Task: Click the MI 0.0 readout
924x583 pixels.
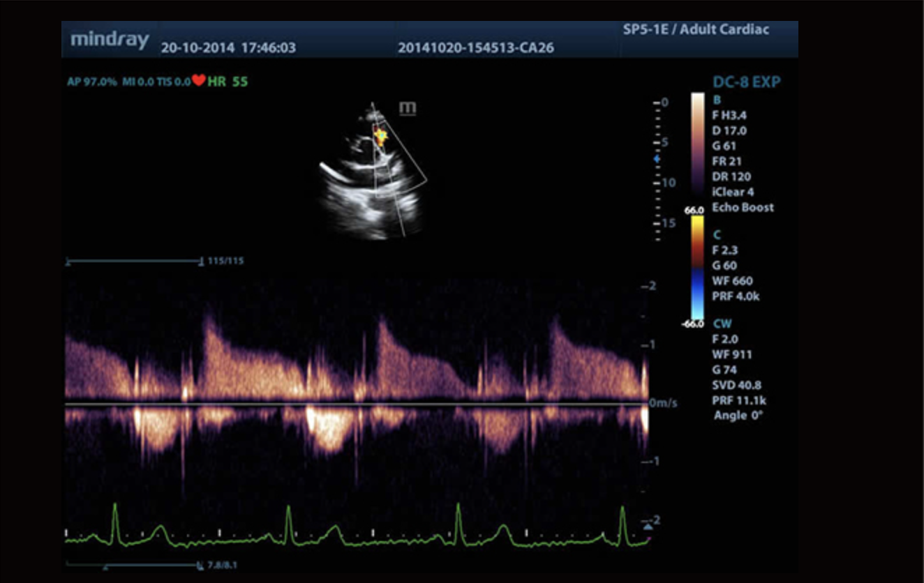Action: click(x=137, y=82)
